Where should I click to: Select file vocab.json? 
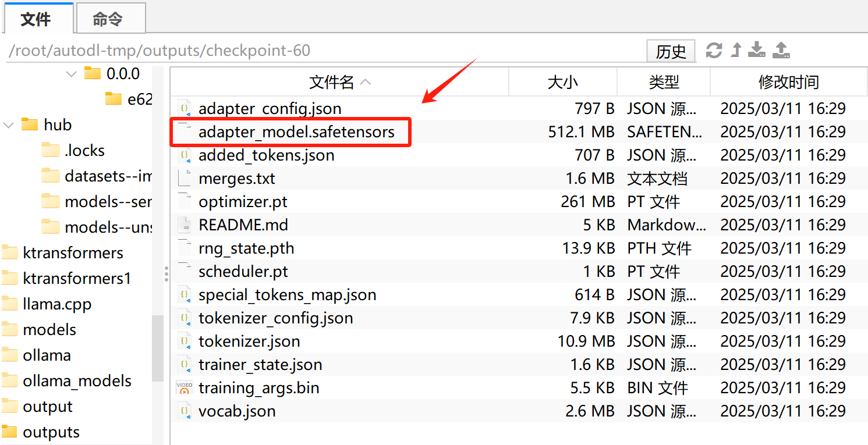[x=237, y=411]
